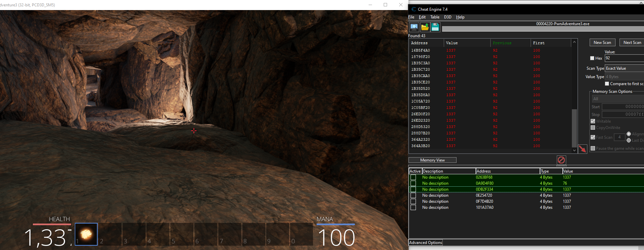Click the Description column header in table
644x250 pixels.
tap(448, 171)
